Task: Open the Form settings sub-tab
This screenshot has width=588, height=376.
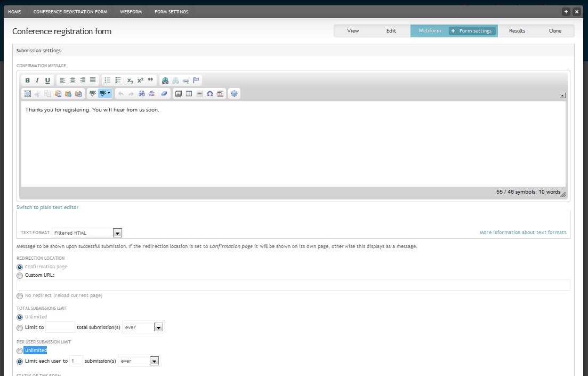Action: click(472, 31)
